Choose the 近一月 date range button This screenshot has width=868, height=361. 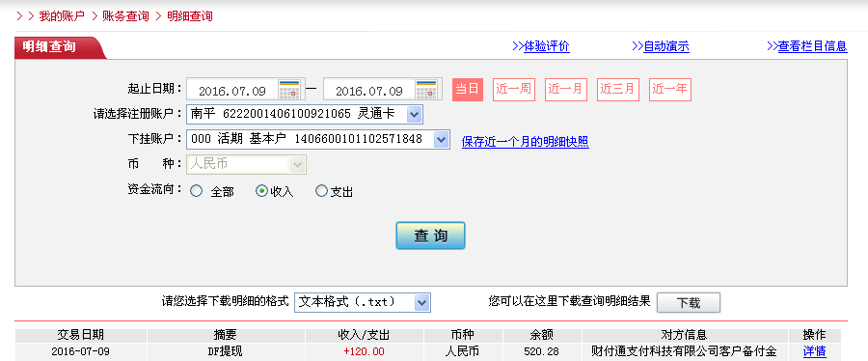pos(566,90)
